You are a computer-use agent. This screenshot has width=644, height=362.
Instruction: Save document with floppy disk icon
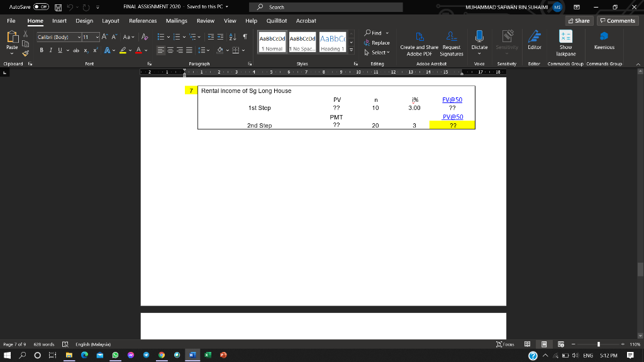pos(58,8)
